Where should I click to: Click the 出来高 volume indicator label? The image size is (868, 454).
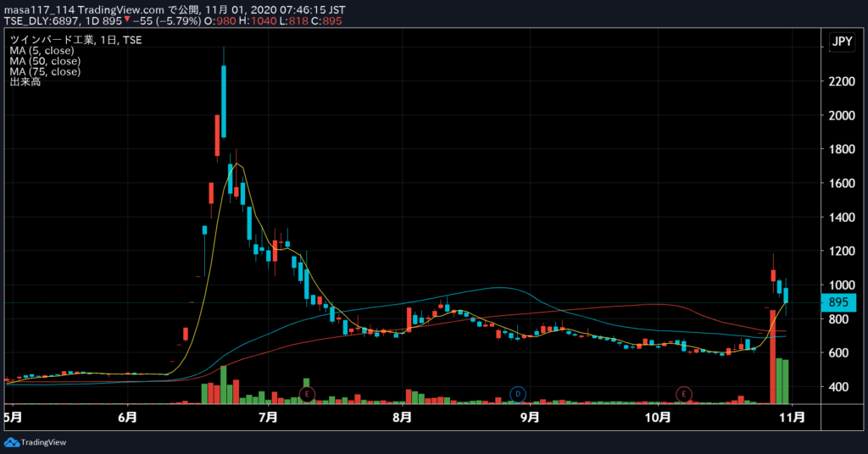pyautogui.click(x=25, y=82)
